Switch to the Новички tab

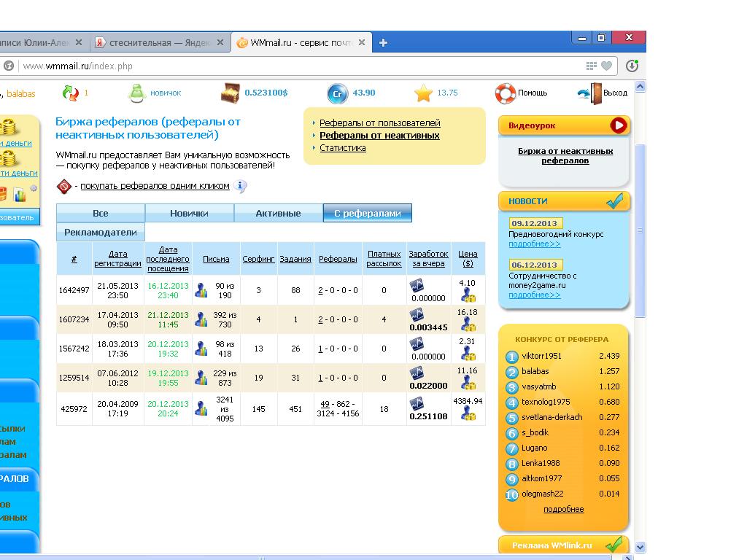(189, 213)
